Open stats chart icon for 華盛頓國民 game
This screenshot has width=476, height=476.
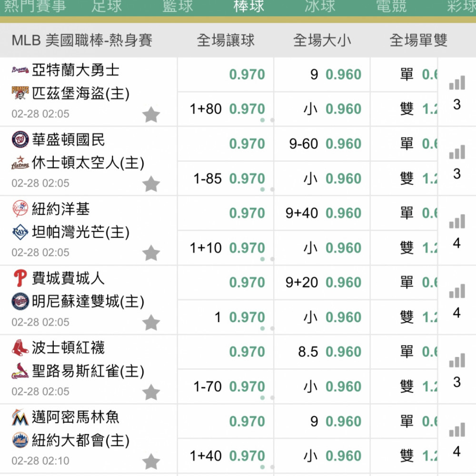pyautogui.click(x=457, y=152)
